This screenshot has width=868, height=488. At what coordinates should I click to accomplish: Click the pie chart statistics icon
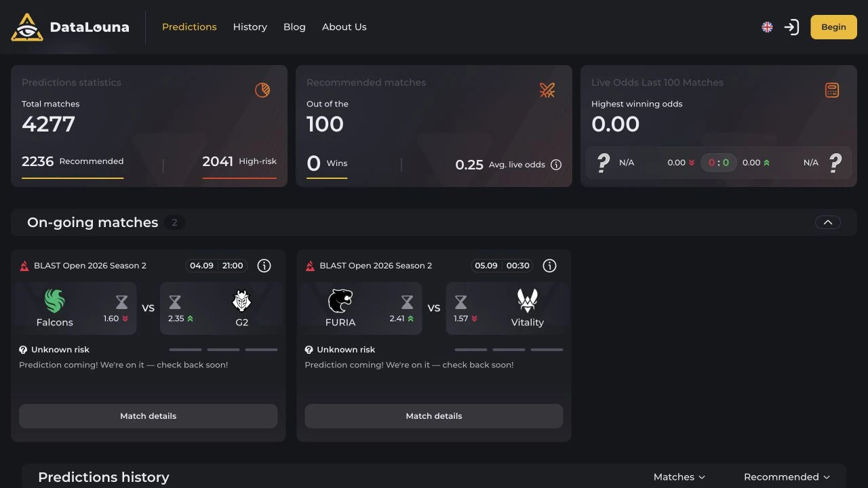click(x=262, y=90)
